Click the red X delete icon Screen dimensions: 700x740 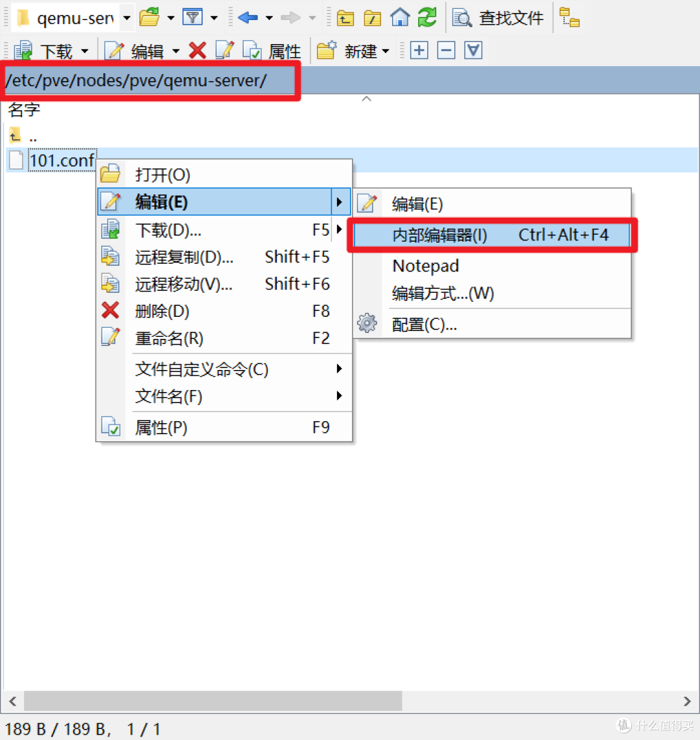pos(198,51)
